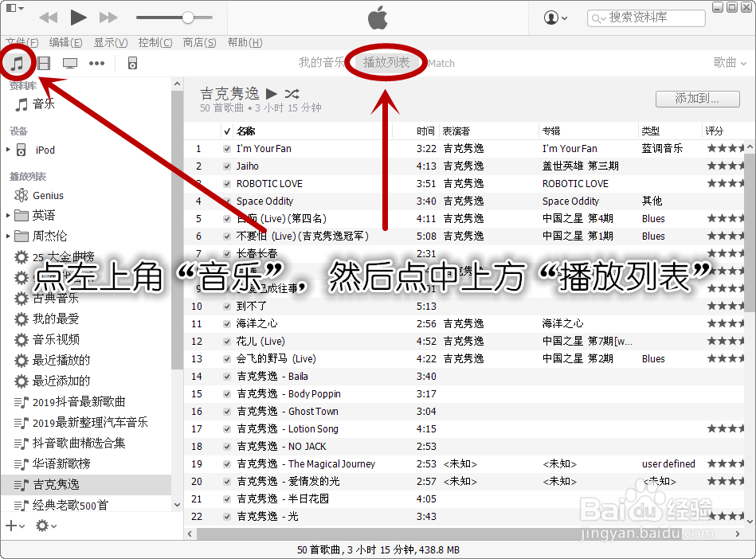Open the 控制(C) menu
Screen dimensions: 756x559
pyautogui.click(x=155, y=43)
